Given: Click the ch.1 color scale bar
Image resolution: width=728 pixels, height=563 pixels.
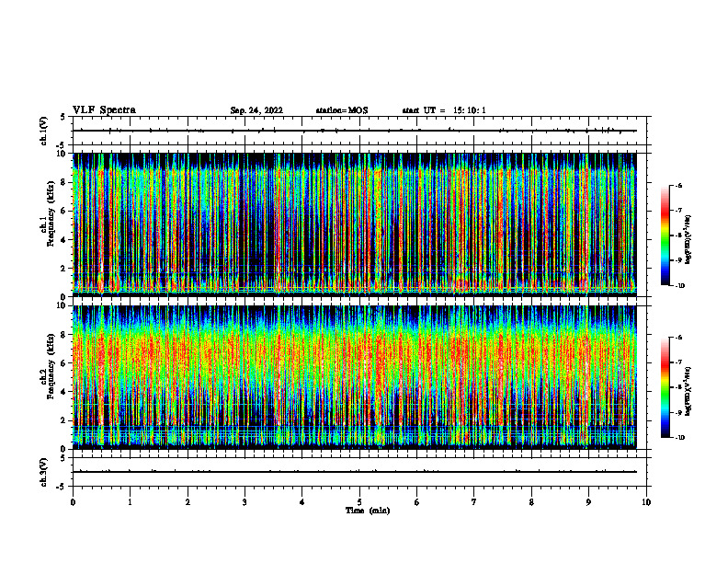Looking at the screenshot, I should point(665,236).
